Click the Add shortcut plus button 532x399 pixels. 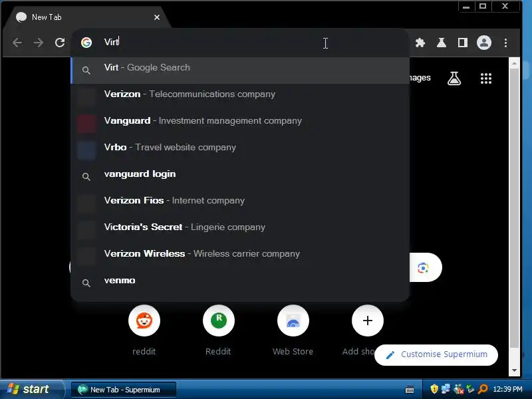(368, 321)
